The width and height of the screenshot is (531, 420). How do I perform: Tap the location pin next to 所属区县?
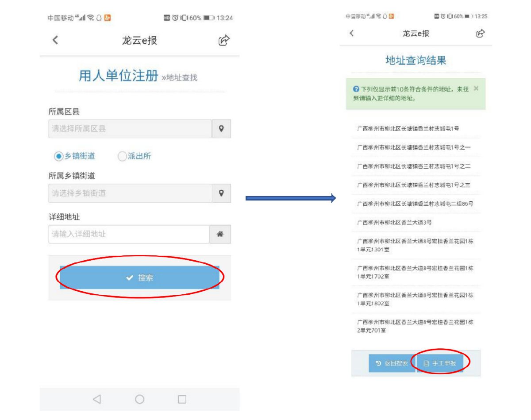(x=221, y=129)
